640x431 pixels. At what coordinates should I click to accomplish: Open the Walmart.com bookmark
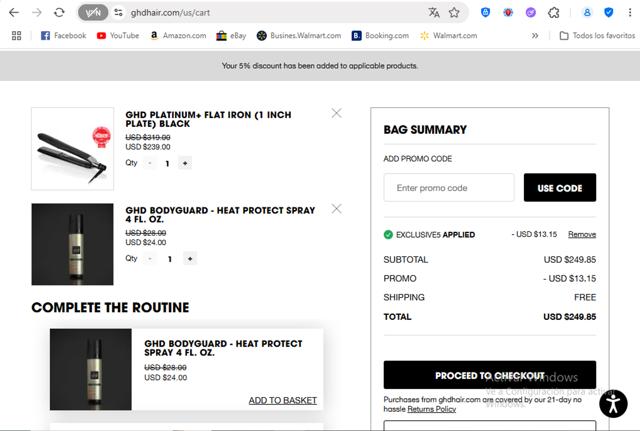tap(449, 36)
